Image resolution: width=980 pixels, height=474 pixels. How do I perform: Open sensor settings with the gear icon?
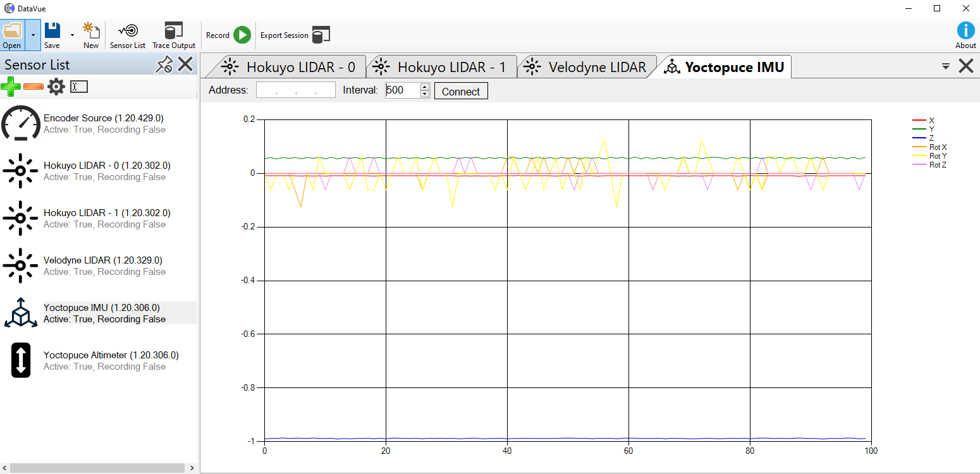tap(56, 87)
